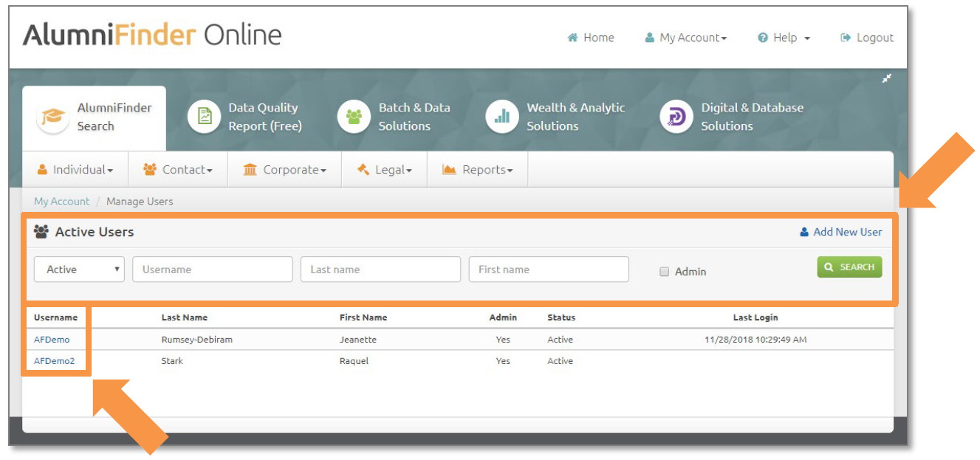
Task: Click the Last Login column header
Action: pos(755,317)
